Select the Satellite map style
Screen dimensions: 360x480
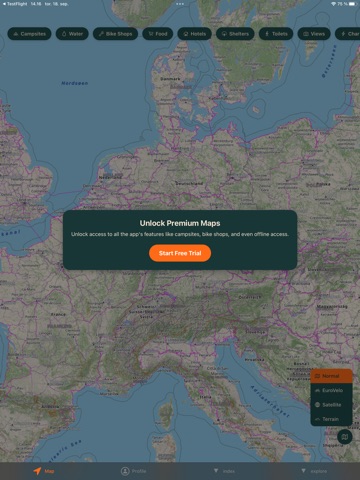(x=331, y=405)
